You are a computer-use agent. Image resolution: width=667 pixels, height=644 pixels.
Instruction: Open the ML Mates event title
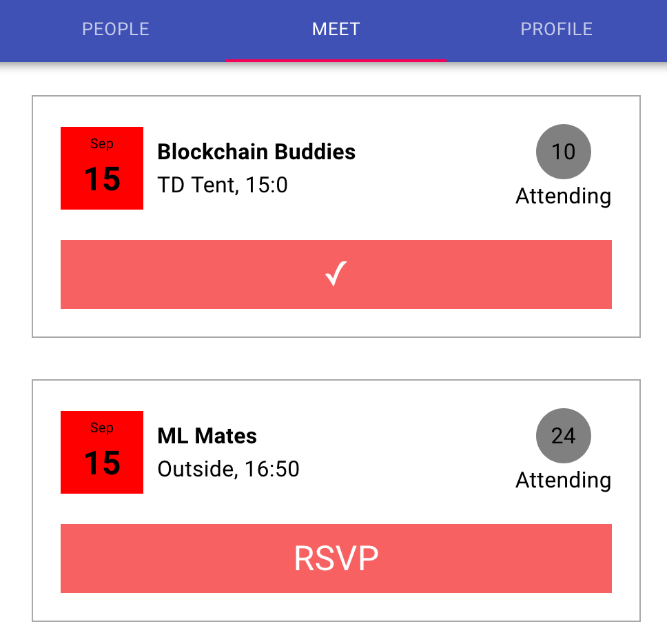207,436
